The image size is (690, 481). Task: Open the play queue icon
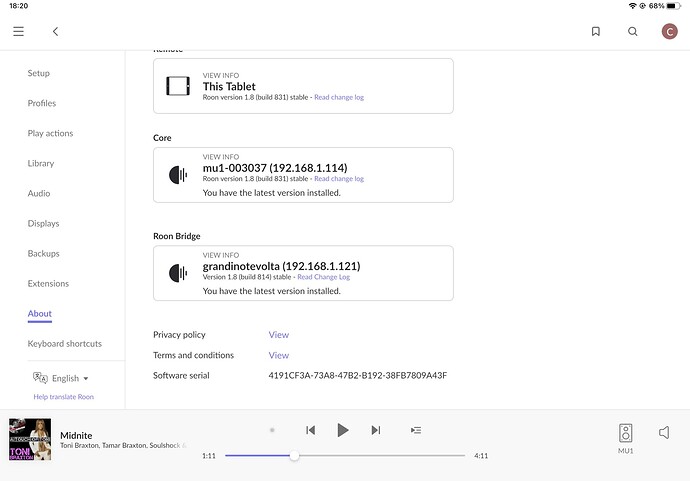click(x=416, y=430)
